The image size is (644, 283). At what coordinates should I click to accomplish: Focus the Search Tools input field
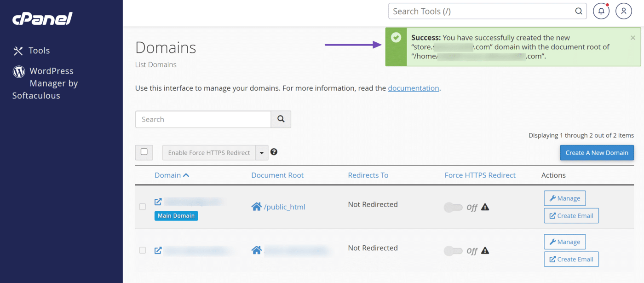tap(481, 12)
